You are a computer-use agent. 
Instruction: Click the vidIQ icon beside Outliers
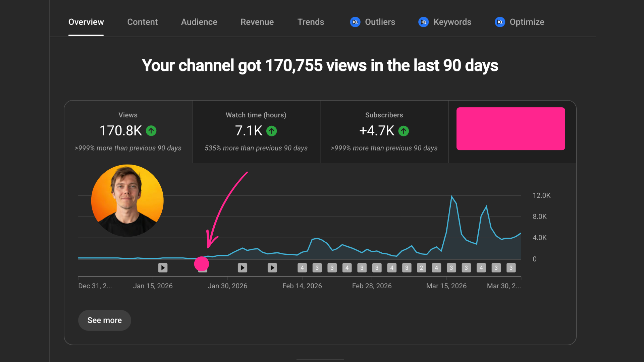coord(355,22)
